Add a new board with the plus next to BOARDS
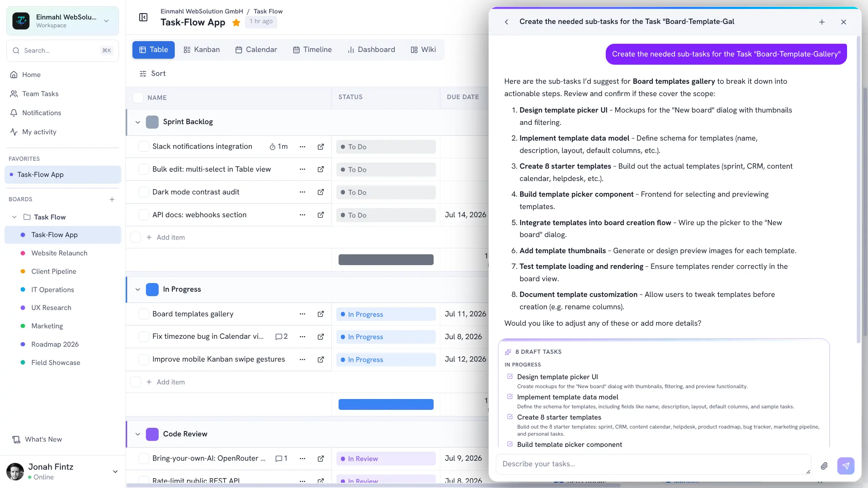 click(112, 199)
